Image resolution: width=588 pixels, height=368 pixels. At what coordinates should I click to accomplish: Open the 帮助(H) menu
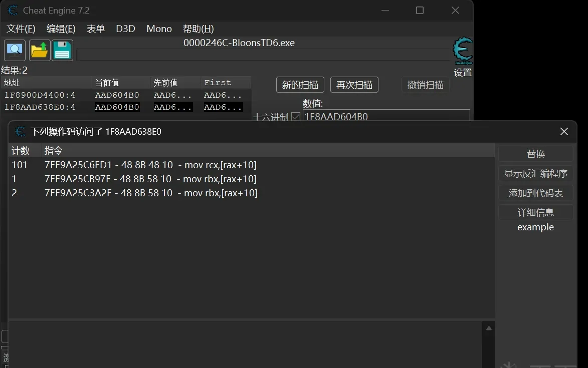tap(198, 29)
